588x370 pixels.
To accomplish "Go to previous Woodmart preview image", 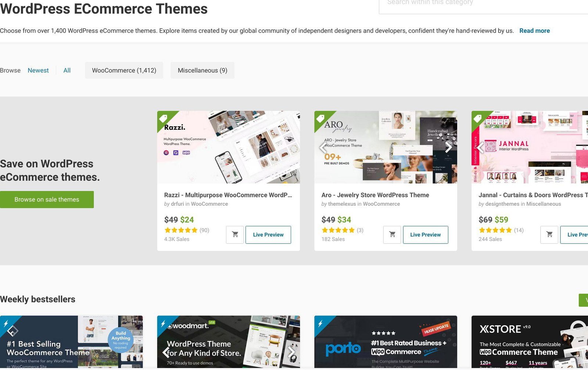I will click(166, 352).
